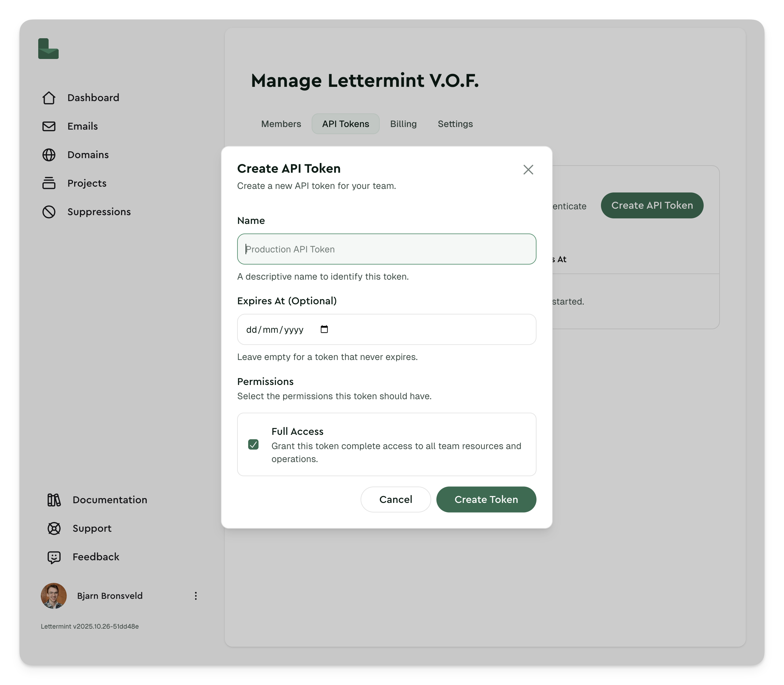The width and height of the screenshot is (784, 685).
Task: Focus the token Name input field
Action: 386,249
